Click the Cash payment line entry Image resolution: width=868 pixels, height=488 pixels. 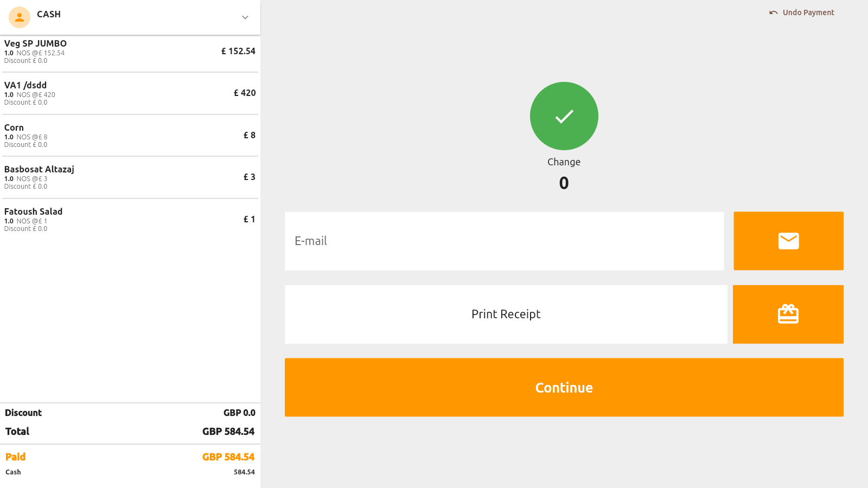click(130, 472)
